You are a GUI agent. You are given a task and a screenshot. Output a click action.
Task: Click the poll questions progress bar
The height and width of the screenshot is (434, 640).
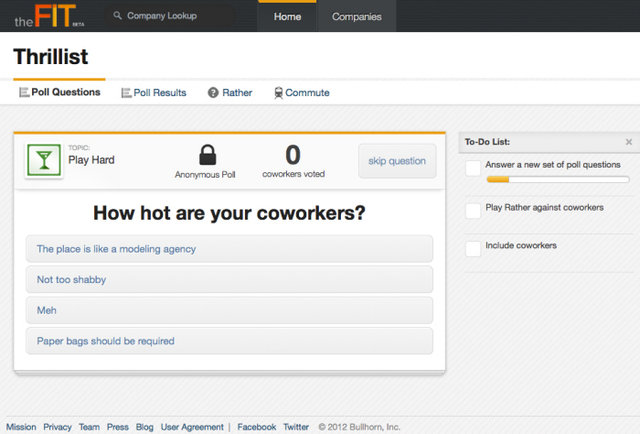pyautogui.click(x=558, y=179)
